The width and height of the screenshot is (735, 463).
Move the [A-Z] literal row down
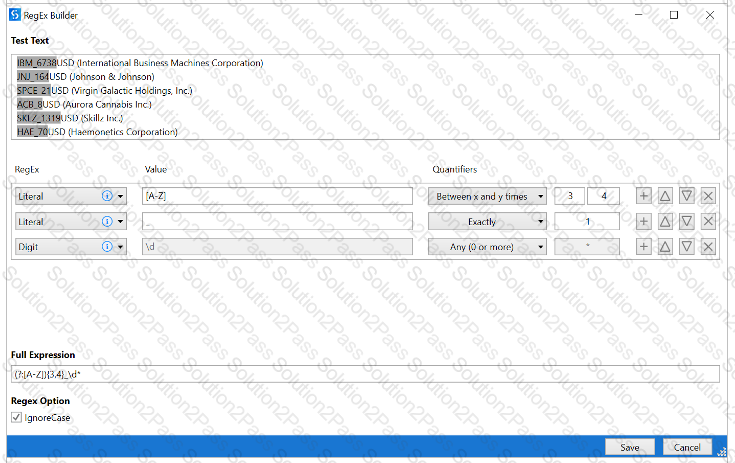click(x=687, y=196)
